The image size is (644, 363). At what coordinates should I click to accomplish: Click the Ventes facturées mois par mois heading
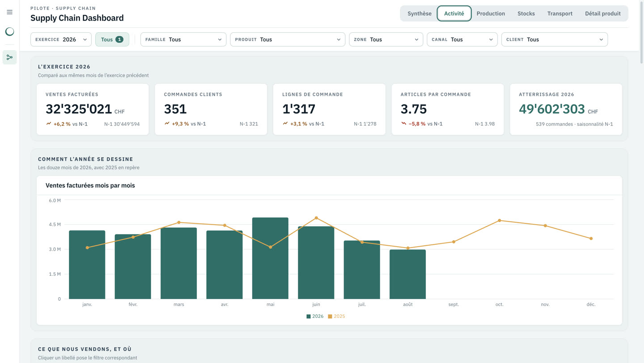[90, 185]
